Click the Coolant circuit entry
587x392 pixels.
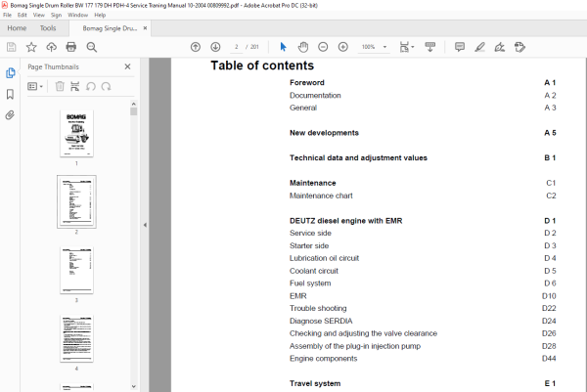click(314, 271)
